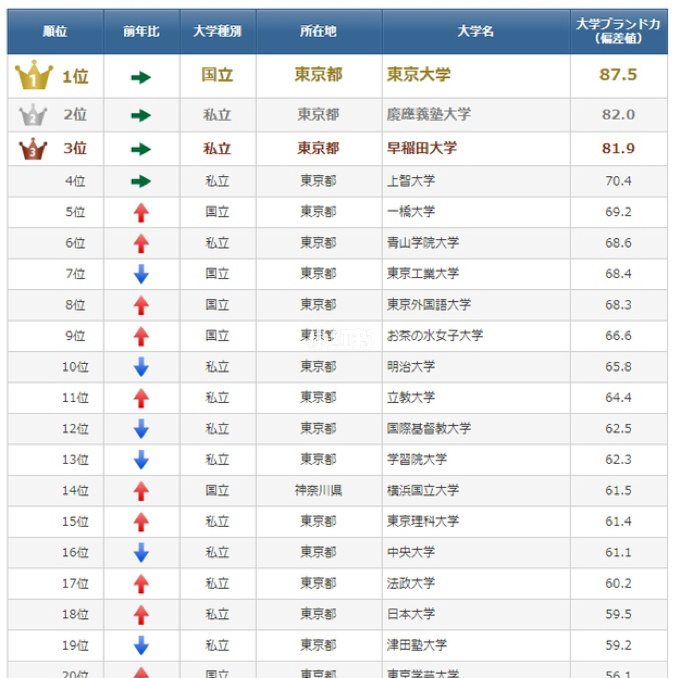Click the green arrow in 上智大学 row
This screenshot has height=678, width=681.
(x=141, y=181)
